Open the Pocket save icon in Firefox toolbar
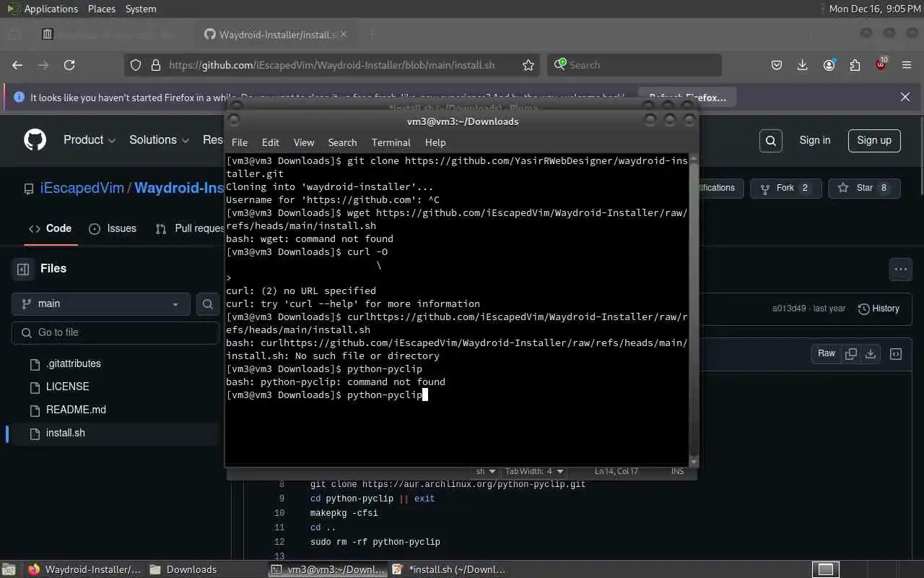924x578 pixels. click(x=777, y=65)
